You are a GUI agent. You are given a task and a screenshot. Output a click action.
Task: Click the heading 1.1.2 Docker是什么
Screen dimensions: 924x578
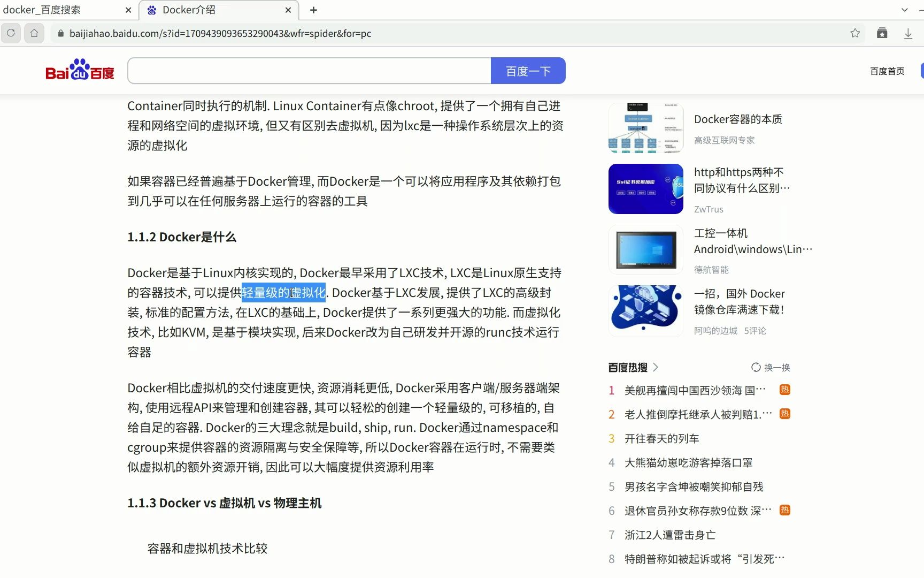[182, 237]
